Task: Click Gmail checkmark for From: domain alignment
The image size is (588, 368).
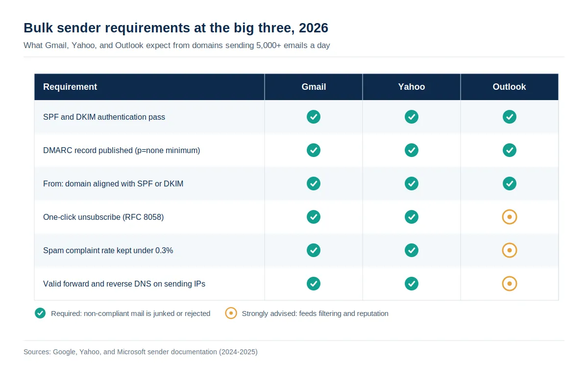Action: (314, 184)
